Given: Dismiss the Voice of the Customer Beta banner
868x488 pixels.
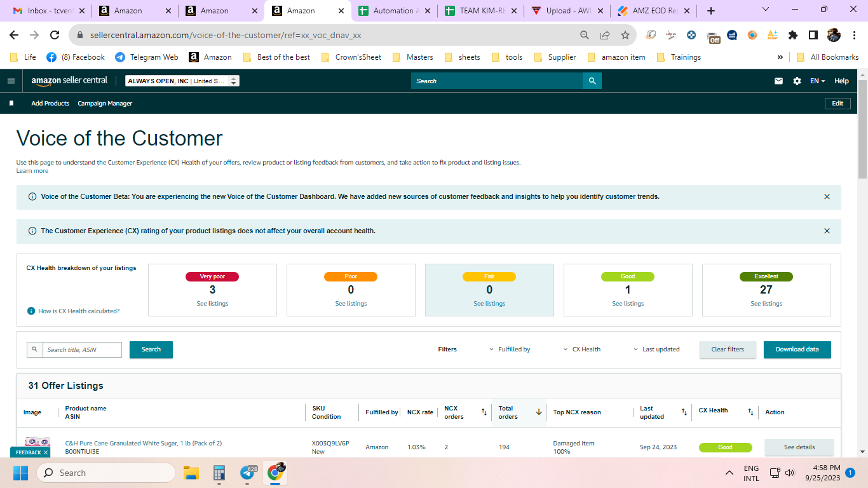Looking at the screenshot, I should pos(827,197).
